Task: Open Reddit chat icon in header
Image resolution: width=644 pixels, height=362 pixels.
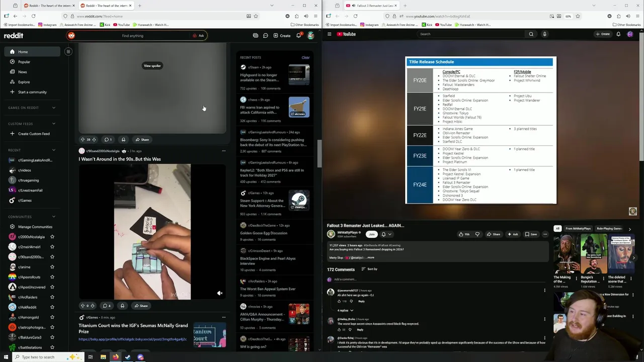Action: pos(265,36)
